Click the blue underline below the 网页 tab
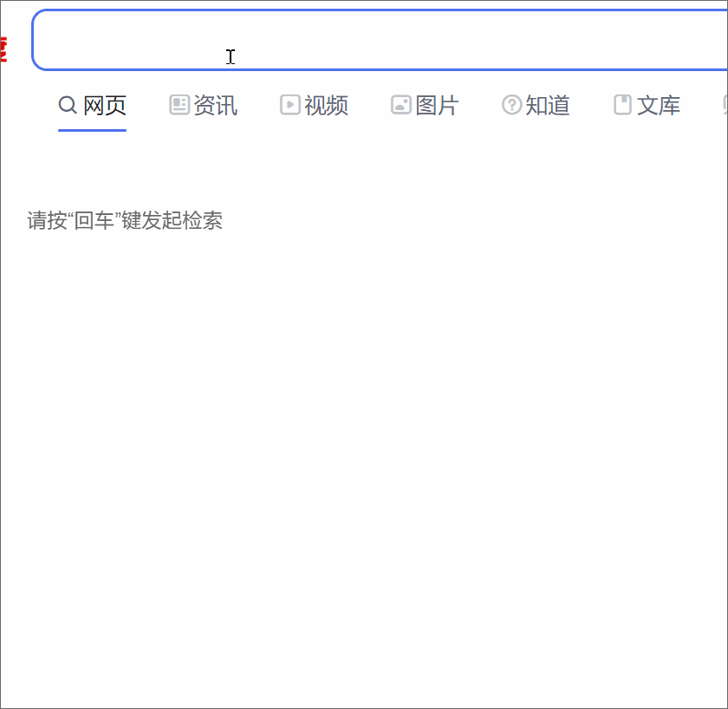This screenshot has width=728, height=709. (92, 131)
